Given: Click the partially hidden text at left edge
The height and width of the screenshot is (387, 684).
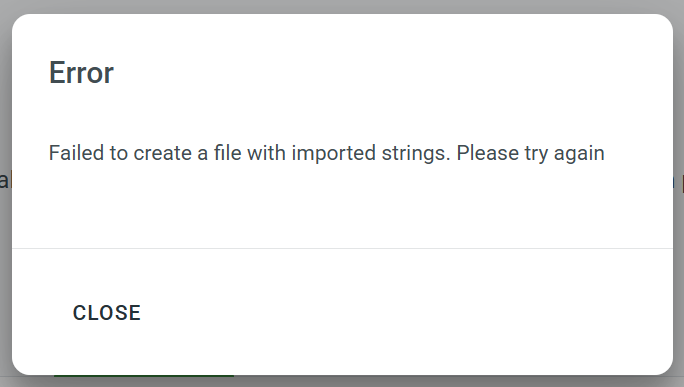Looking at the screenshot, I should [5, 180].
